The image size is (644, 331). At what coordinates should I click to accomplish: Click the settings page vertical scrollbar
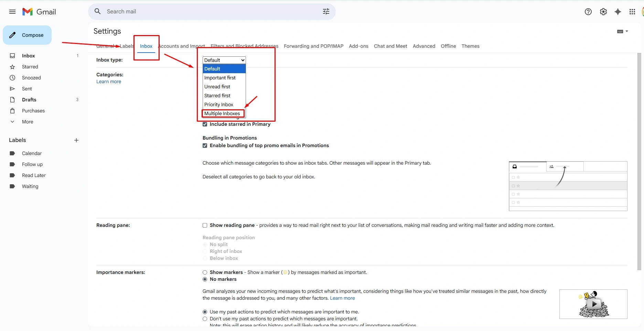pos(639,162)
